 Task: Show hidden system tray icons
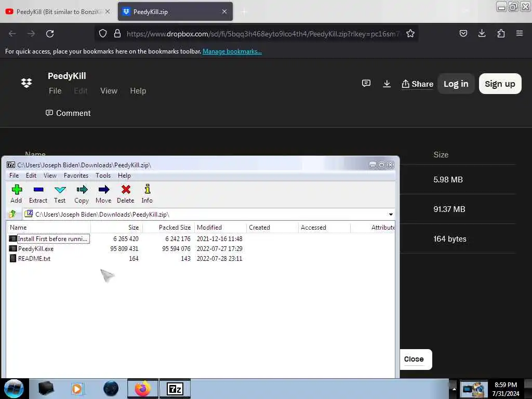click(454, 389)
